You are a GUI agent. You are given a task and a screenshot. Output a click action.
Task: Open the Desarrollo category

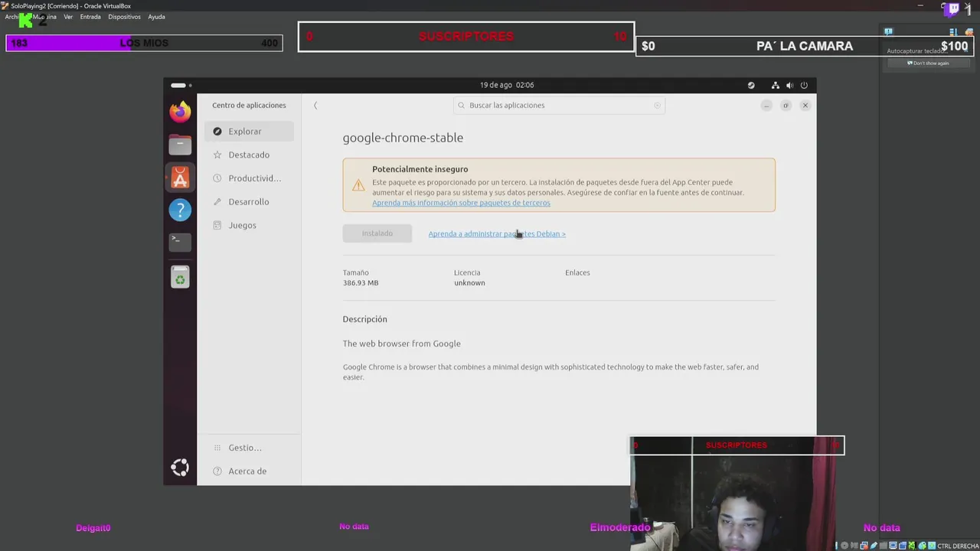249,202
